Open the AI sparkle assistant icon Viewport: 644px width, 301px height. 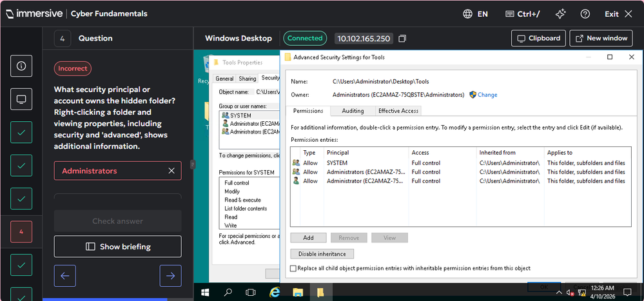(x=560, y=14)
